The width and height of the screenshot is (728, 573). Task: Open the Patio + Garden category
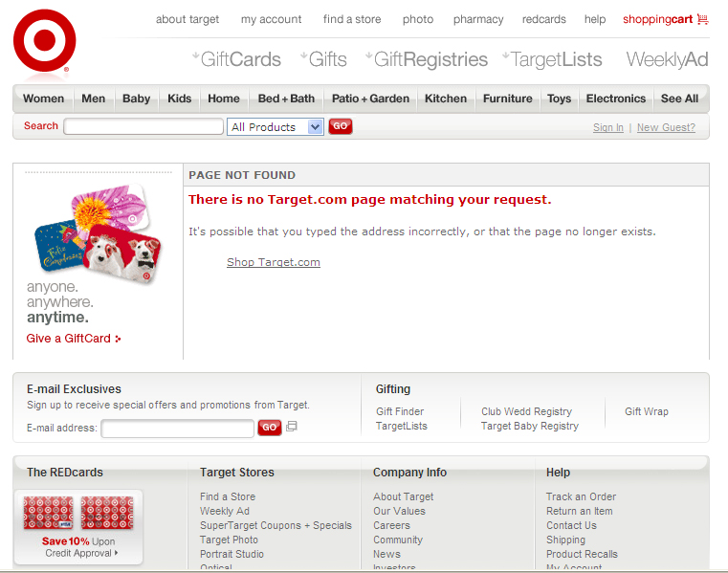click(x=370, y=99)
